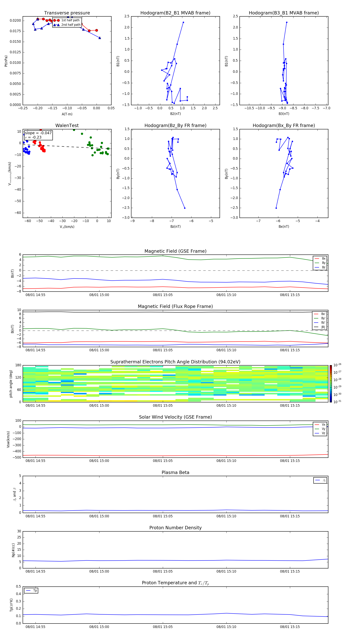Click the topmost data point in B3_B1 hodogram
Image resolution: width=351 pixels, height=644 pixels.
286,22
